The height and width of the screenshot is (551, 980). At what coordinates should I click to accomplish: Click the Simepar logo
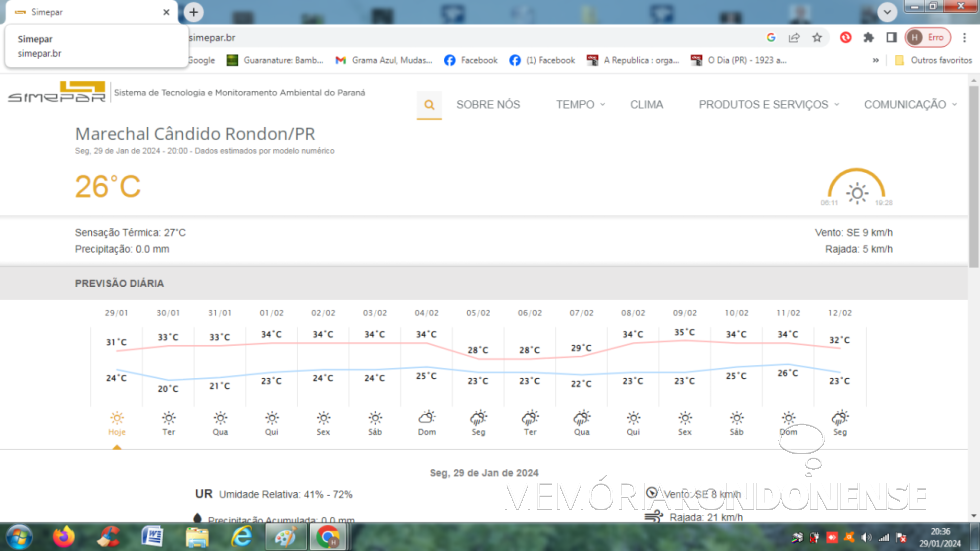point(56,93)
